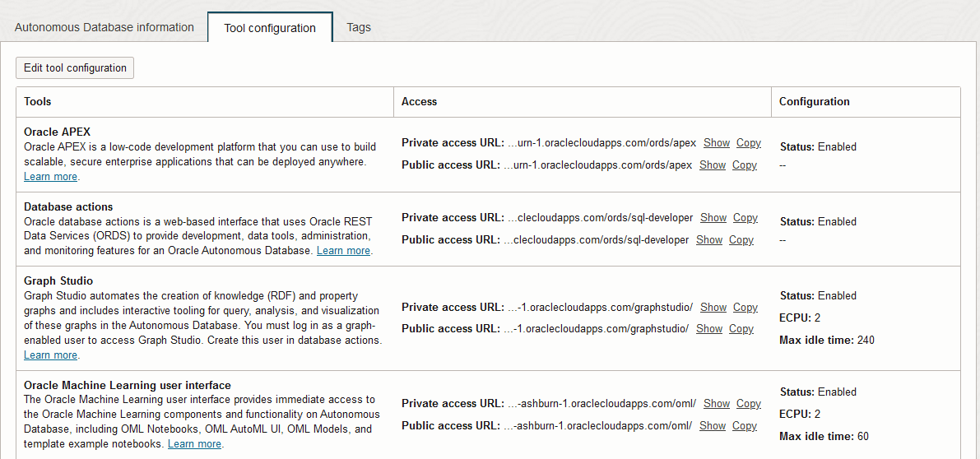The height and width of the screenshot is (459, 980).
Task: Show Oracle APEX private access URL
Action: [x=717, y=143]
